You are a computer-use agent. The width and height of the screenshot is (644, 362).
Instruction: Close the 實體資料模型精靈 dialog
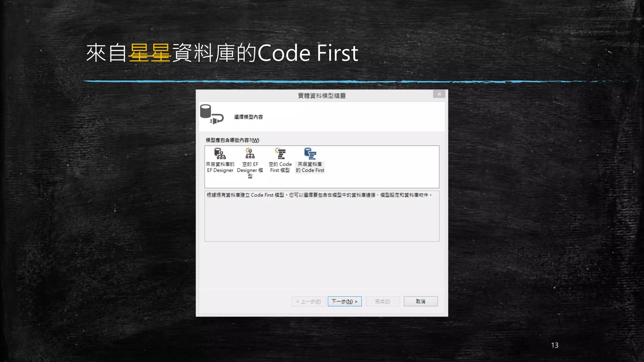439,94
